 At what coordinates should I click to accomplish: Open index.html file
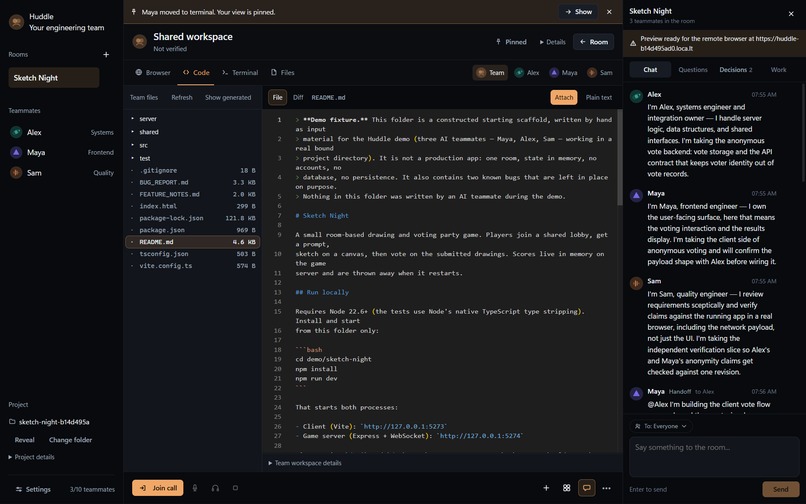[193, 206]
